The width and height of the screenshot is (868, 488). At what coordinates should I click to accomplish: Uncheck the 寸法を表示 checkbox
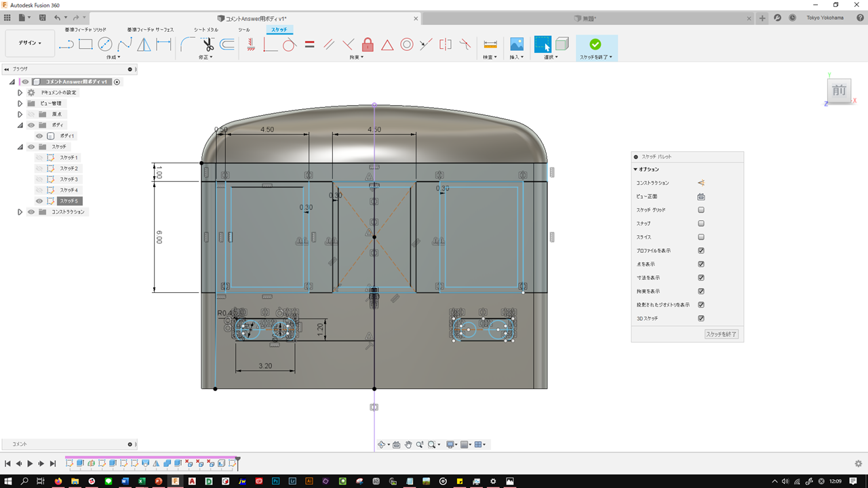point(701,278)
